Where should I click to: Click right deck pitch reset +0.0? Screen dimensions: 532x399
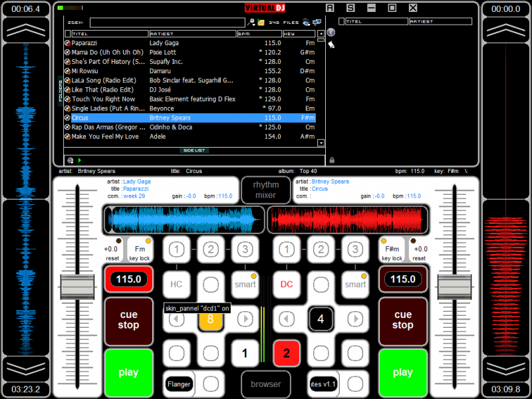[x=420, y=251]
